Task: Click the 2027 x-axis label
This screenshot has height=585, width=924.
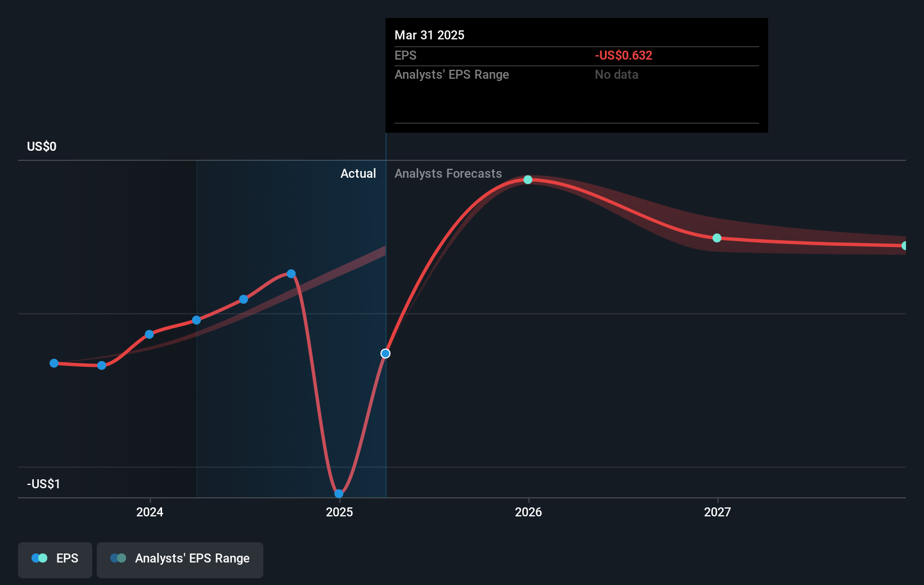Action: point(717,512)
